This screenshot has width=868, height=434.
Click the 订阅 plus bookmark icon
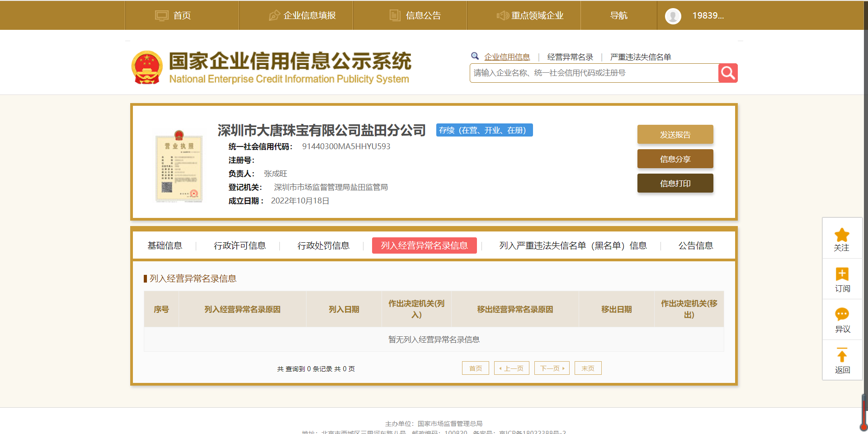842,274
